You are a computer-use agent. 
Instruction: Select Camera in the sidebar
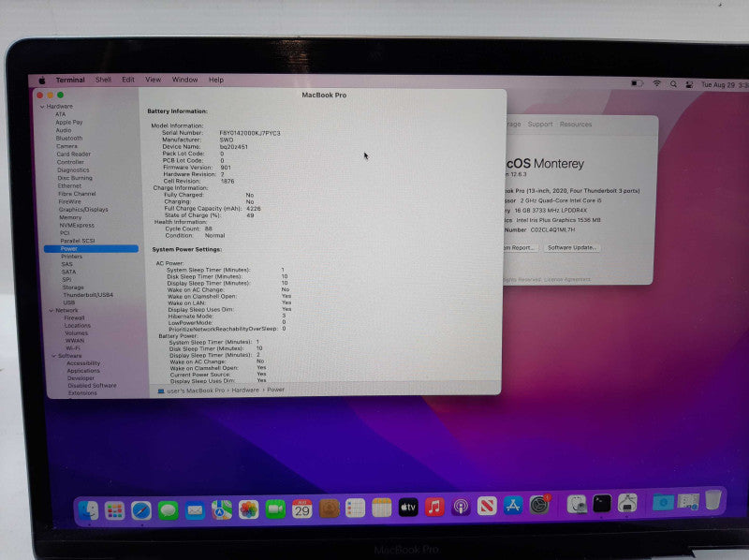66,146
